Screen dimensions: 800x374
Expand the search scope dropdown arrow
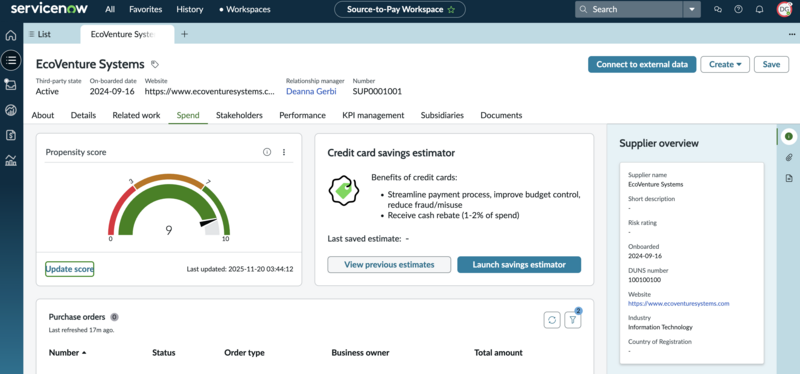click(692, 9)
